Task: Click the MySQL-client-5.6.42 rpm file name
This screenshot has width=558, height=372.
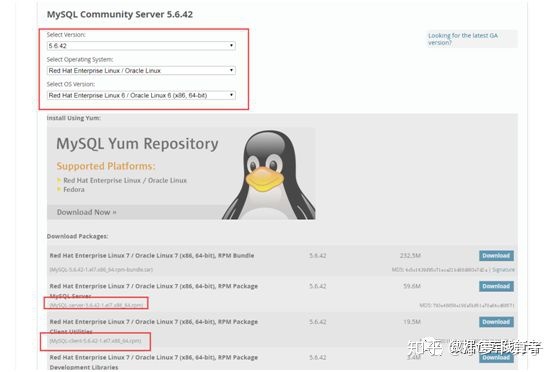Action: 95,341
